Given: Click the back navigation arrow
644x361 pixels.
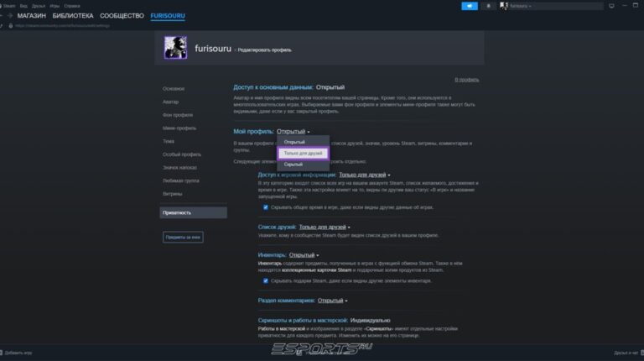Looking at the screenshot, I should [4, 16].
